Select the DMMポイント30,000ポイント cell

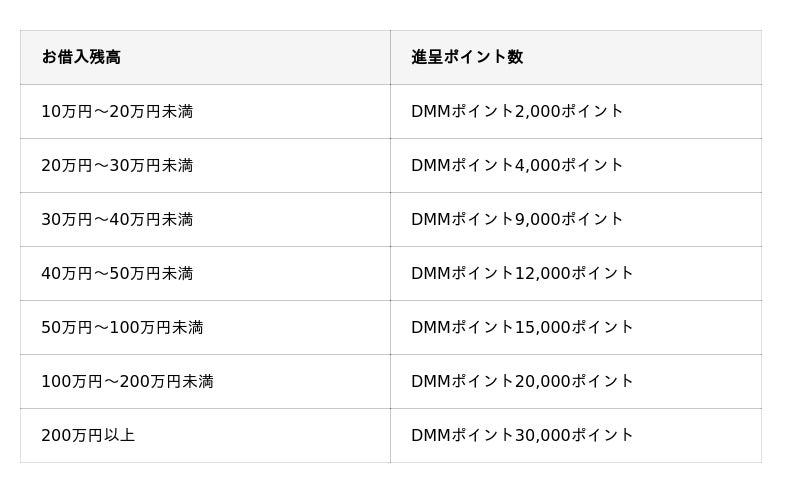tap(522, 435)
